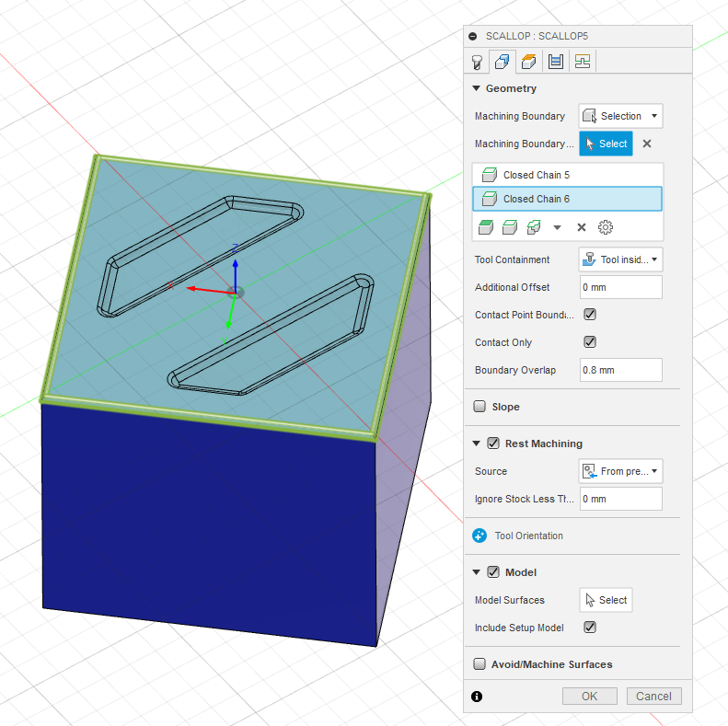
Task: Open the Machining Boundary Selection dropdown
Action: tap(620, 116)
